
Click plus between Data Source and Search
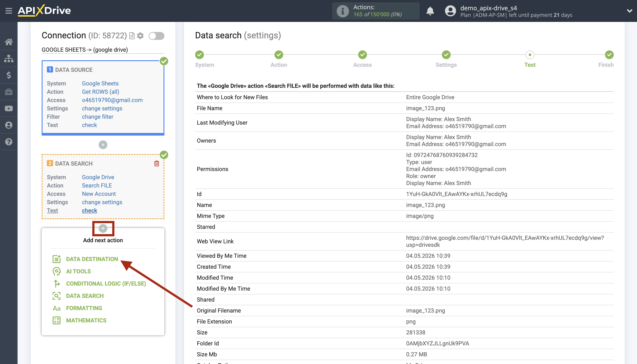coord(103,145)
